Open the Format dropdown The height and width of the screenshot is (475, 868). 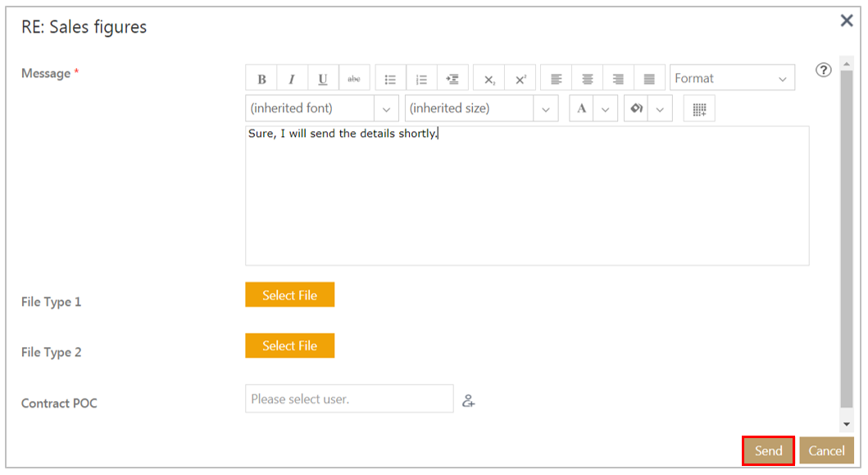click(x=732, y=79)
